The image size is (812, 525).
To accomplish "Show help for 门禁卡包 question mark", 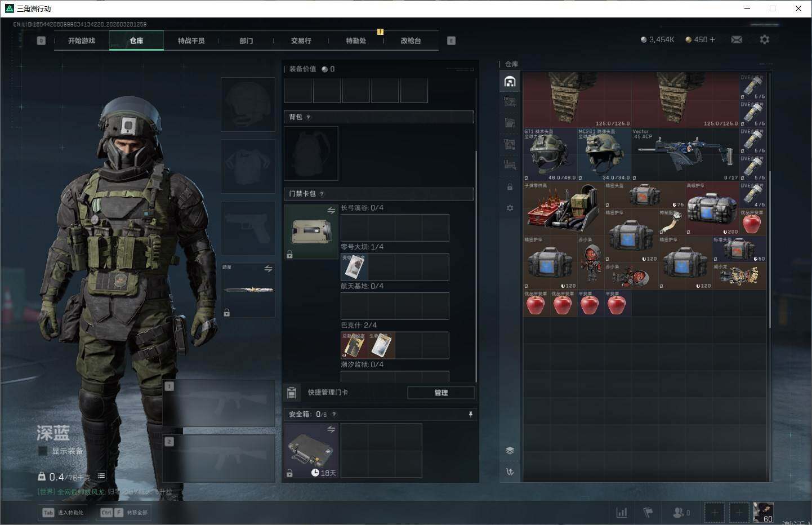I will 322,194.
